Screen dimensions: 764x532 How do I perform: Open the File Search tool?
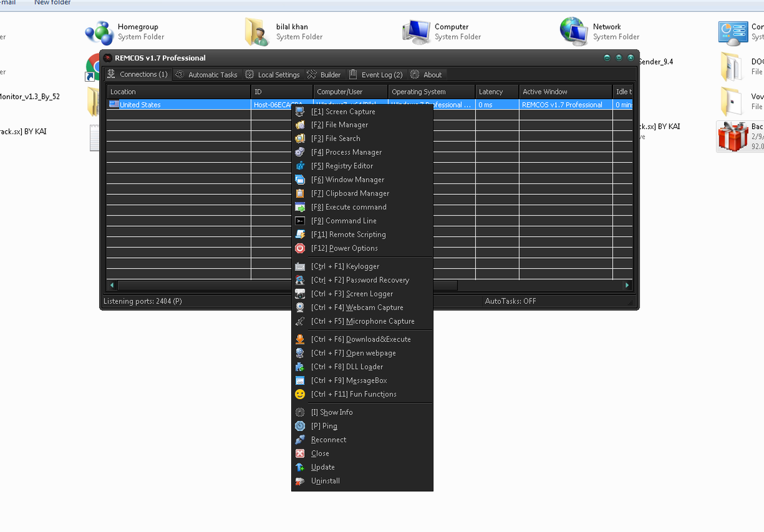[337, 138]
